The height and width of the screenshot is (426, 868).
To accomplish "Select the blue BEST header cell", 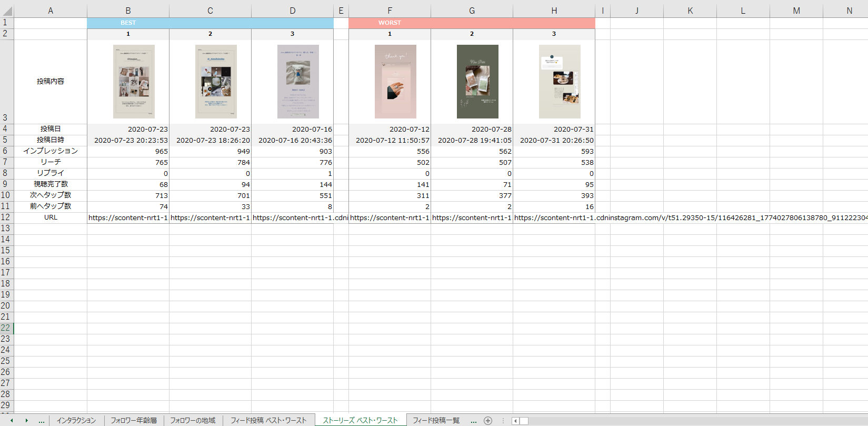I will click(x=210, y=23).
